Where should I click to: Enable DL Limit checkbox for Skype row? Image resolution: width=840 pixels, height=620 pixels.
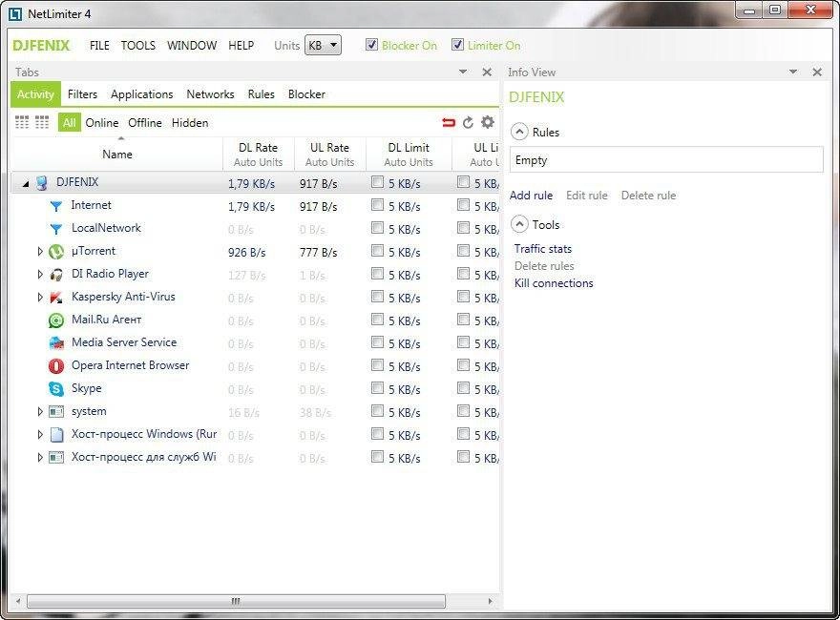point(378,388)
